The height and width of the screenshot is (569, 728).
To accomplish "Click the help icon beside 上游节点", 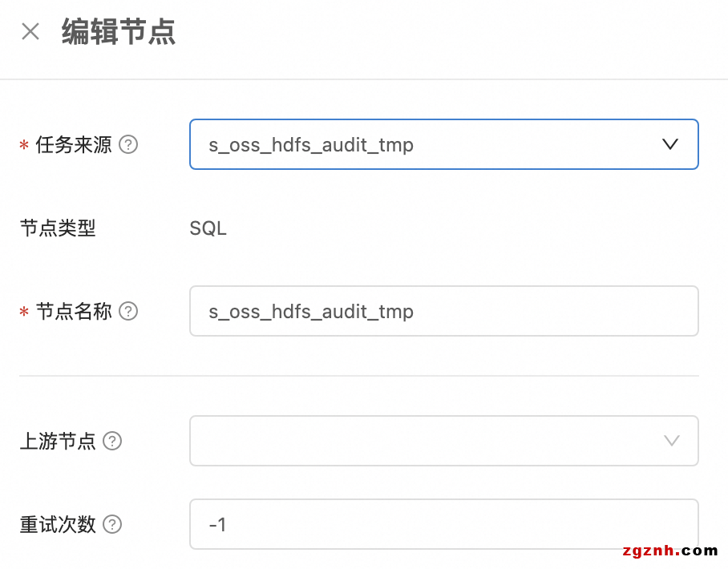I will [x=112, y=441].
